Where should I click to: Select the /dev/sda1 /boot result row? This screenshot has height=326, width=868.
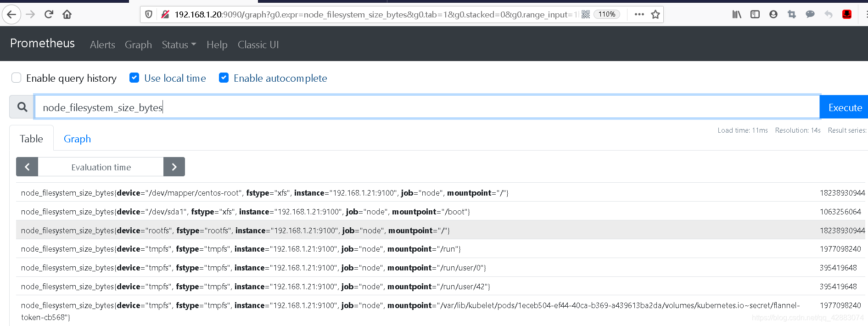tap(441, 211)
